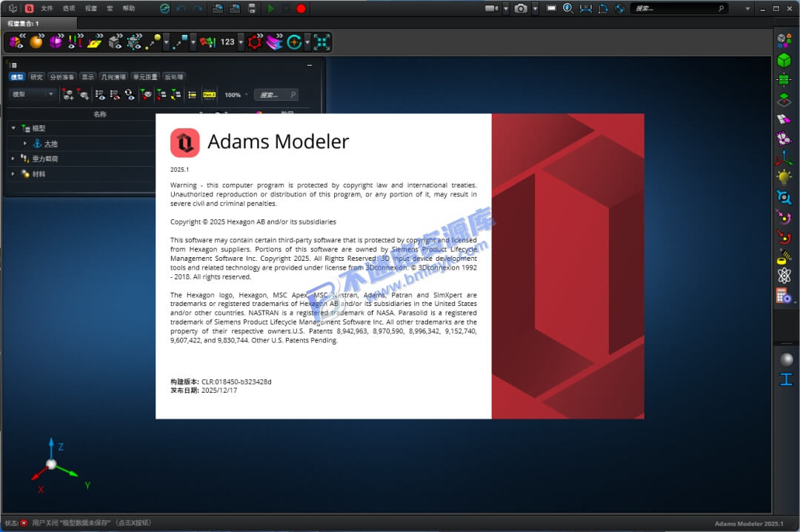The image size is (800, 532).
Task: Select the 大地 item in model tree
Action: [x=50, y=144]
